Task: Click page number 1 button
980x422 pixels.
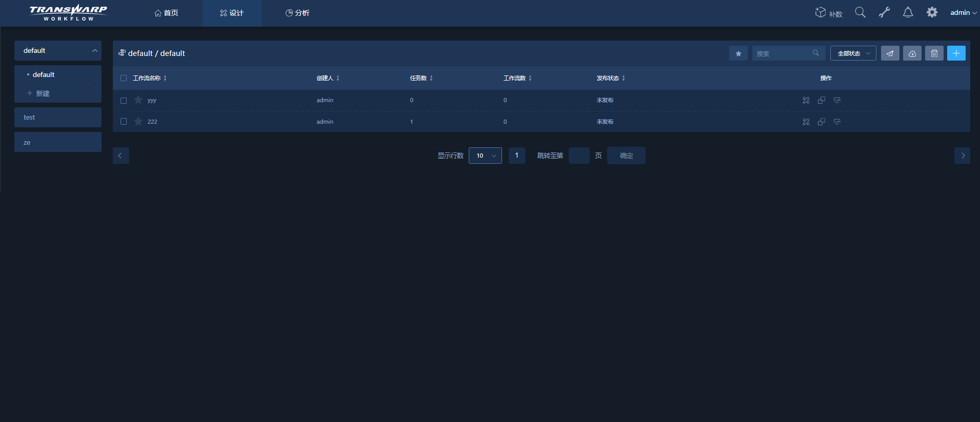Action: (x=516, y=156)
